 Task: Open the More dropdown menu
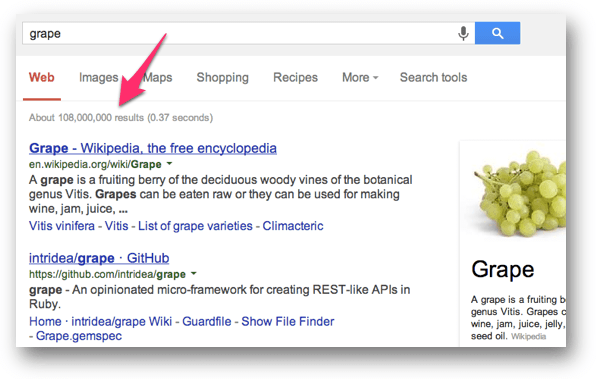tap(360, 78)
